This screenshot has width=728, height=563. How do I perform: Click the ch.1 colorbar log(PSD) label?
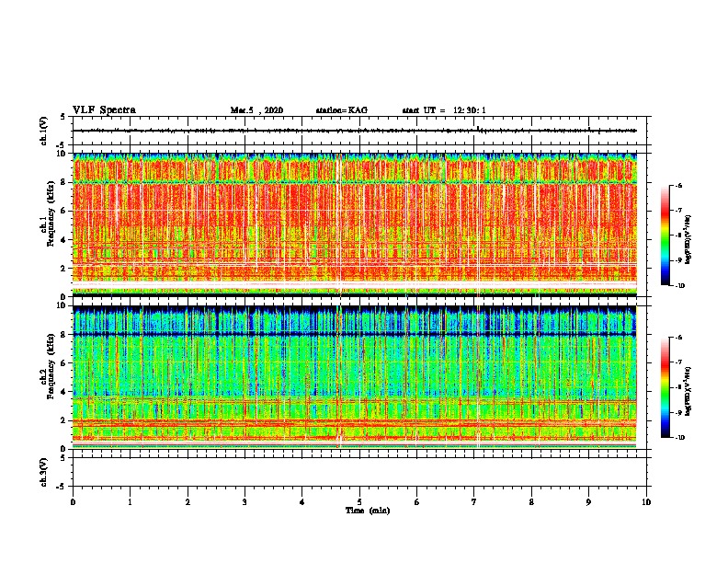tap(688, 239)
